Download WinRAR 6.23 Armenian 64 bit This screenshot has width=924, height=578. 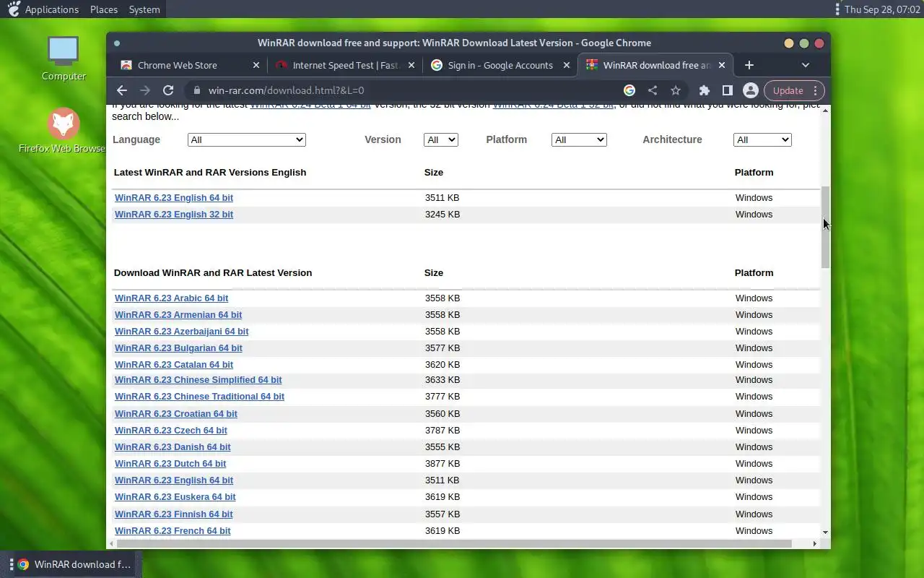[x=178, y=314]
